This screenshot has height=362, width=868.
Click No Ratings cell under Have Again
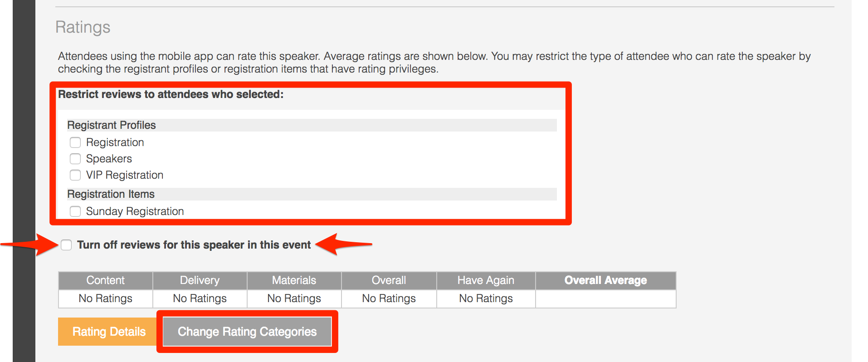[x=486, y=298]
